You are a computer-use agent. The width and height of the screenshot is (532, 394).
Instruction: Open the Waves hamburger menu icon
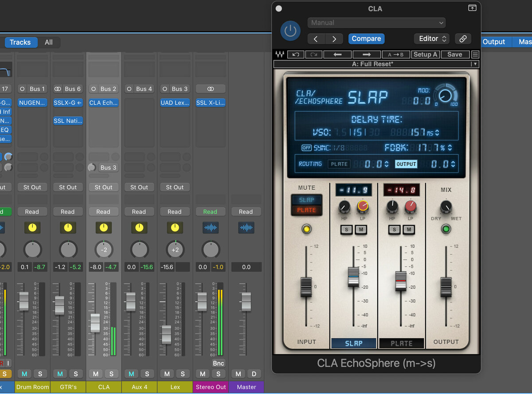(475, 55)
